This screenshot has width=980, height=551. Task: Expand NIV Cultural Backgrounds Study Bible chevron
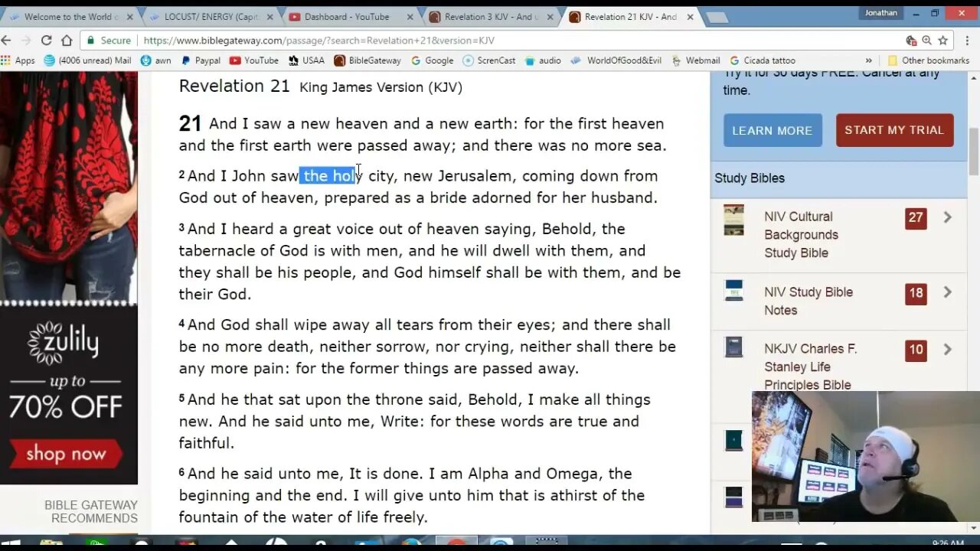point(947,217)
